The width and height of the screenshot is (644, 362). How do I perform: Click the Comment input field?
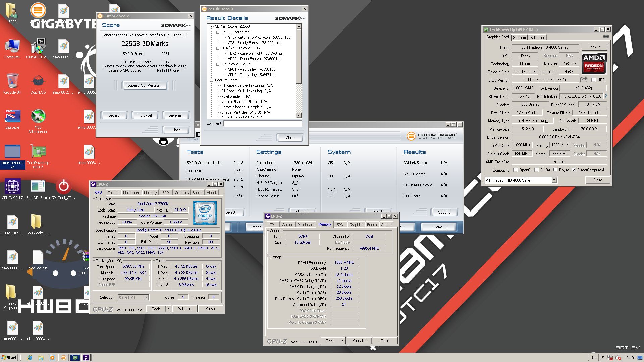click(x=263, y=123)
